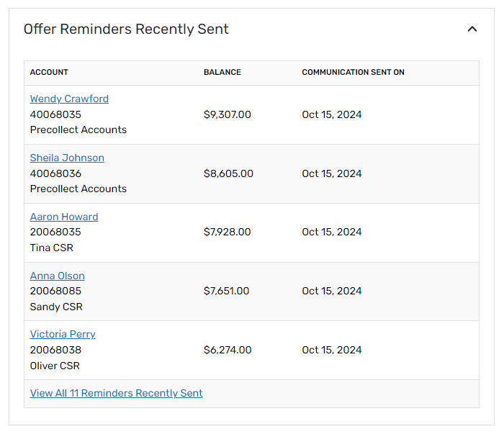Click the Sandy CSR label

(x=56, y=307)
